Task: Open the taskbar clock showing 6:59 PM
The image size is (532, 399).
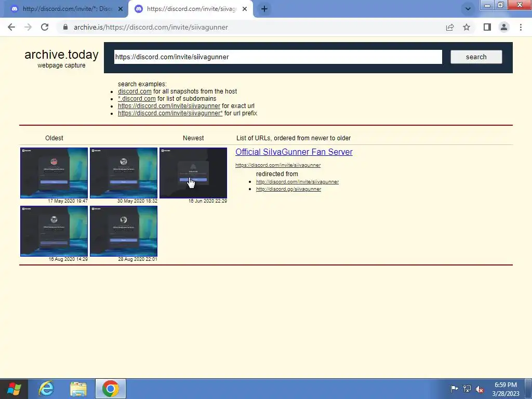Action: point(506,389)
